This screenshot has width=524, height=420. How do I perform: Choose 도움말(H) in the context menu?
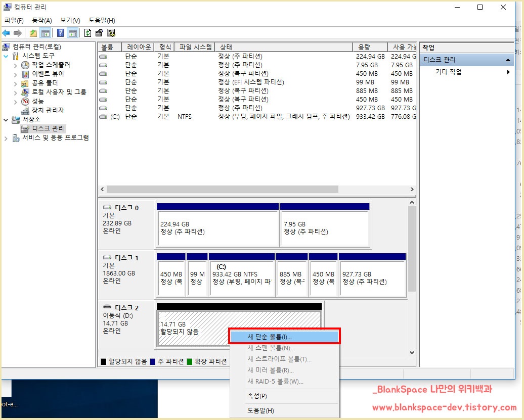point(284,411)
